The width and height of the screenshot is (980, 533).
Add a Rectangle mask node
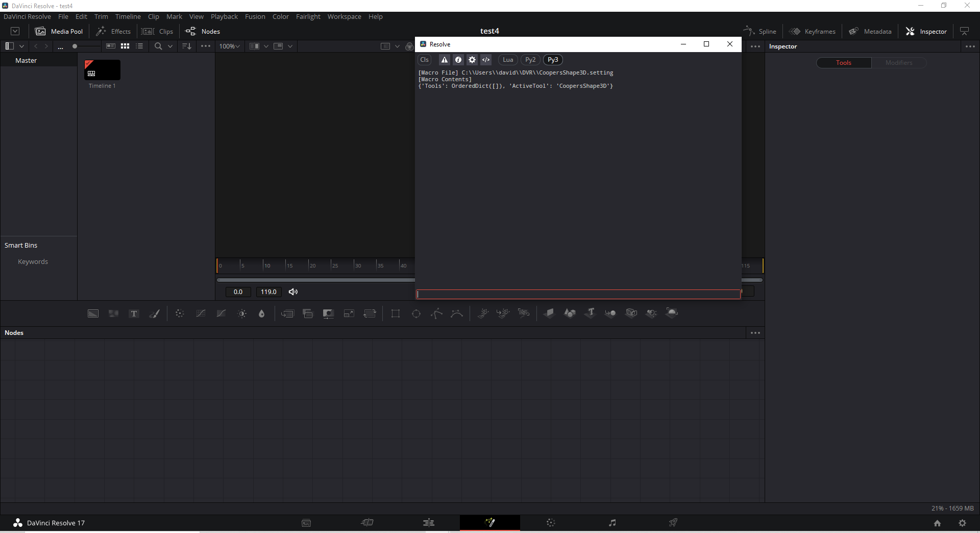point(396,313)
